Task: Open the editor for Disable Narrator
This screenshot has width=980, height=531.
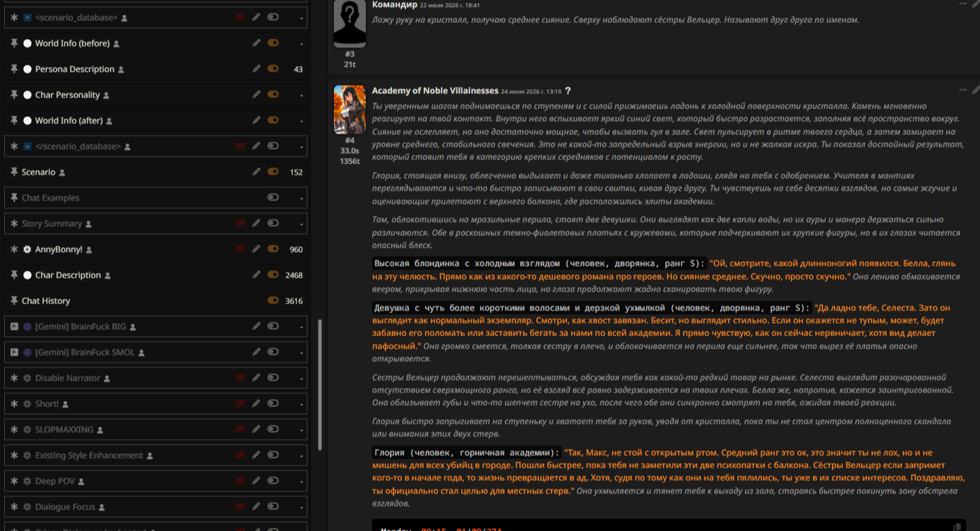Action: click(257, 378)
